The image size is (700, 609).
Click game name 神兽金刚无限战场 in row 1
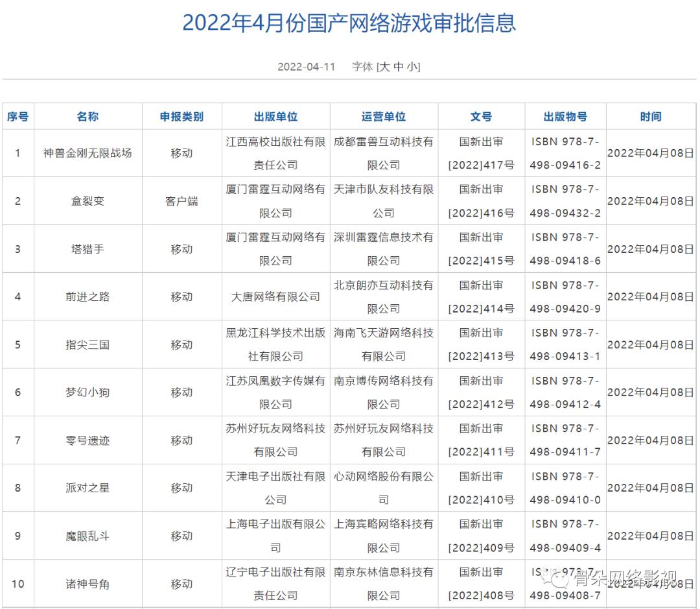[x=87, y=153]
